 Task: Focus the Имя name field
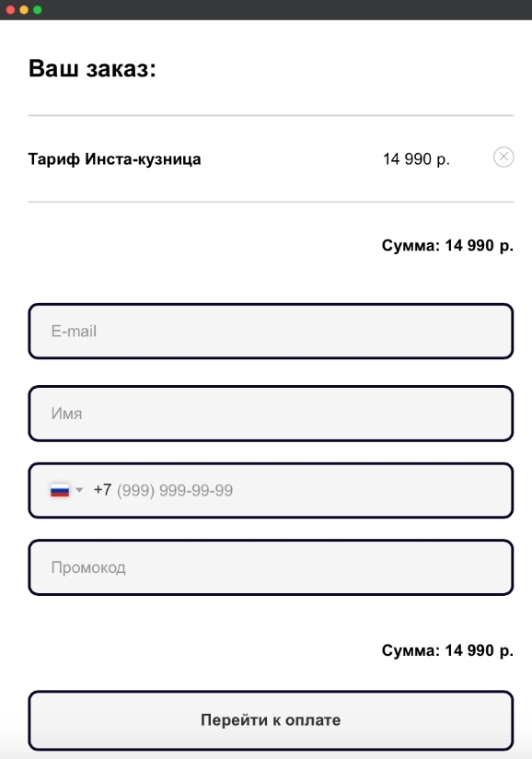pos(271,414)
